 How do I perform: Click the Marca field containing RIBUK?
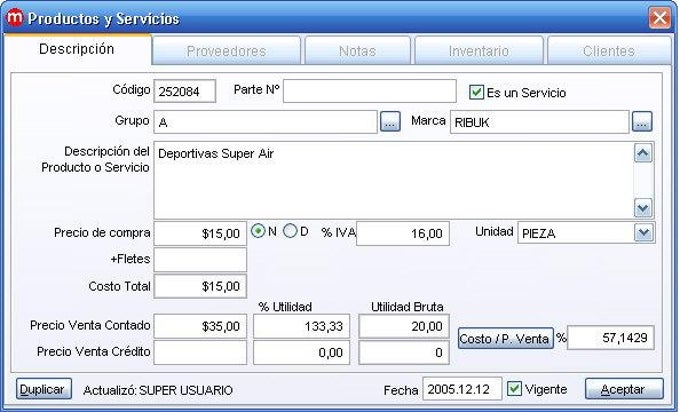point(539,122)
